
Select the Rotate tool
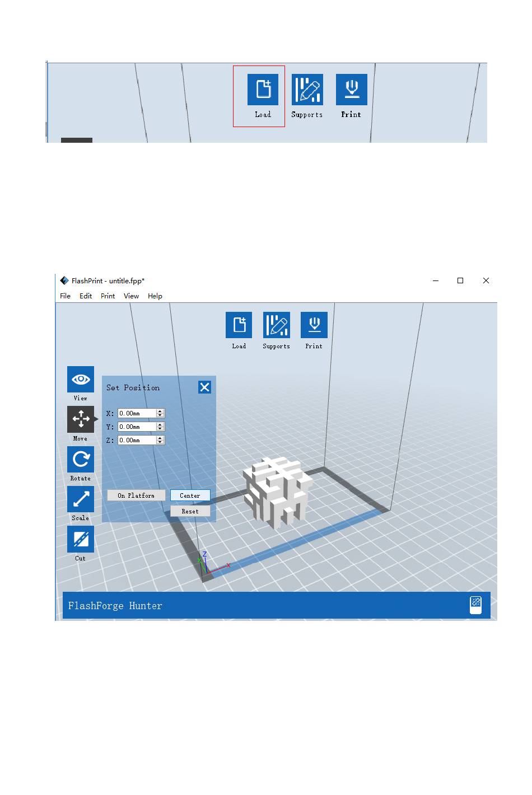click(x=81, y=459)
